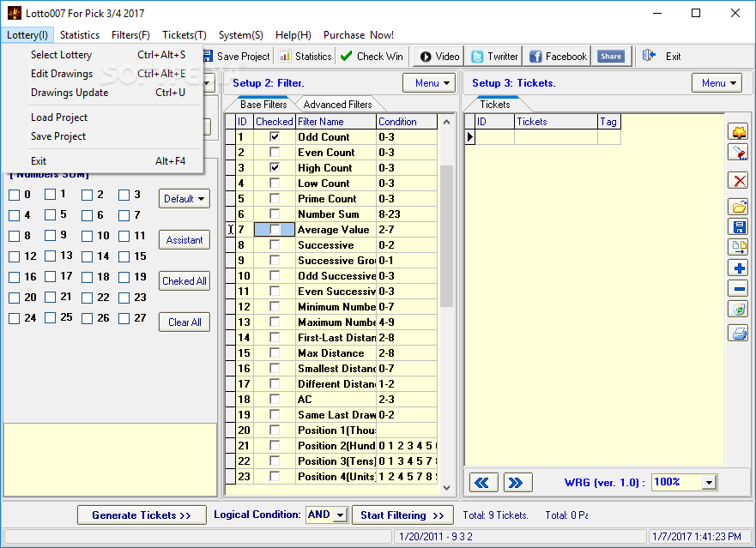Click the red X delete icon
Screen dimensions: 756x548
738,181
